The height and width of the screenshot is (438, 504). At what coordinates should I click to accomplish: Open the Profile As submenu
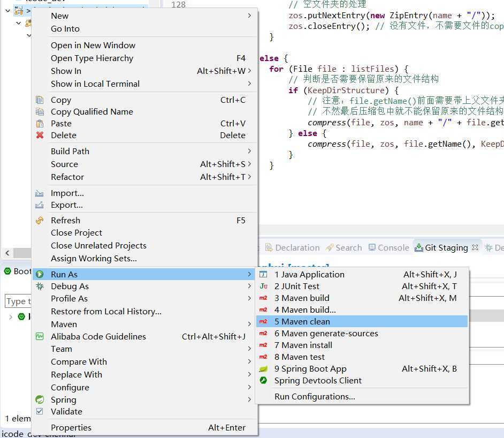(x=144, y=298)
